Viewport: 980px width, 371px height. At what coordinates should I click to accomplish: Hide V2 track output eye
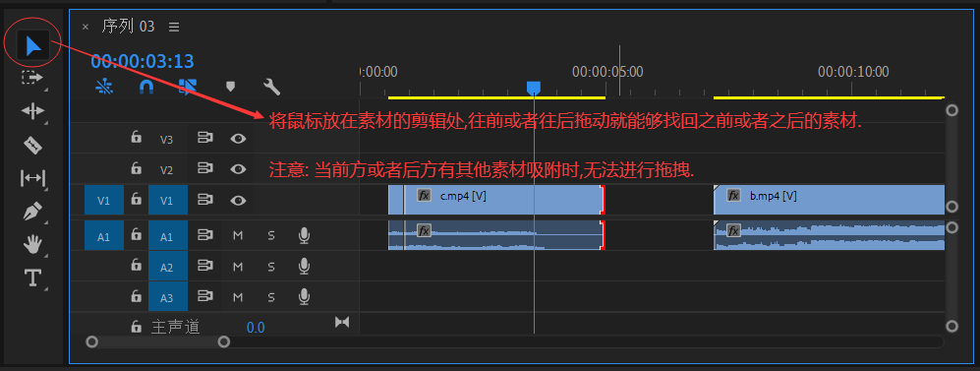pyautogui.click(x=238, y=169)
